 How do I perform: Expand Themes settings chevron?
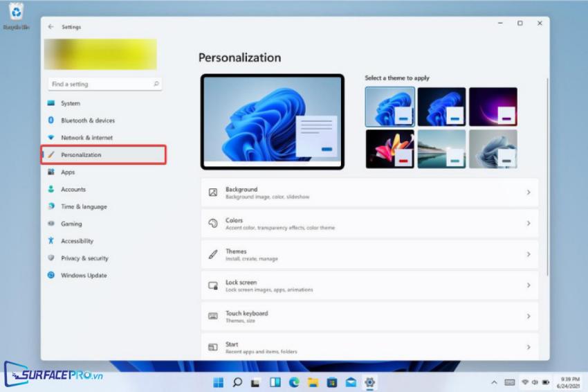pyautogui.click(x=529, y=254)
